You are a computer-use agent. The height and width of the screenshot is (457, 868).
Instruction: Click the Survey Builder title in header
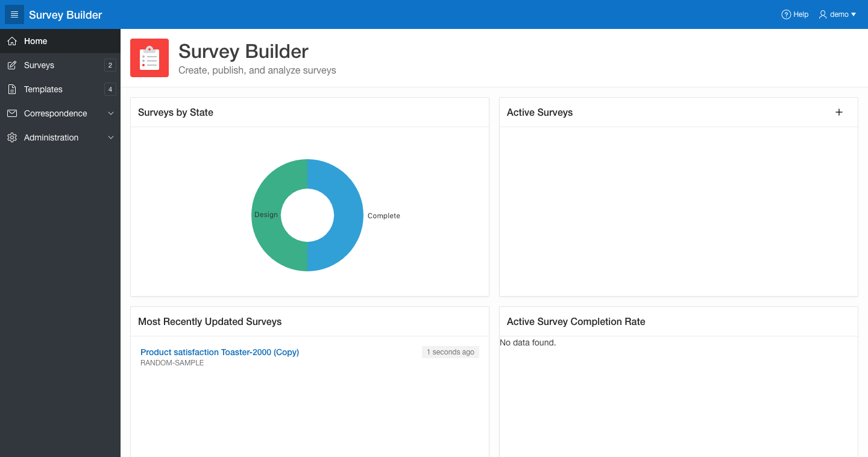(x=66, y=15)
